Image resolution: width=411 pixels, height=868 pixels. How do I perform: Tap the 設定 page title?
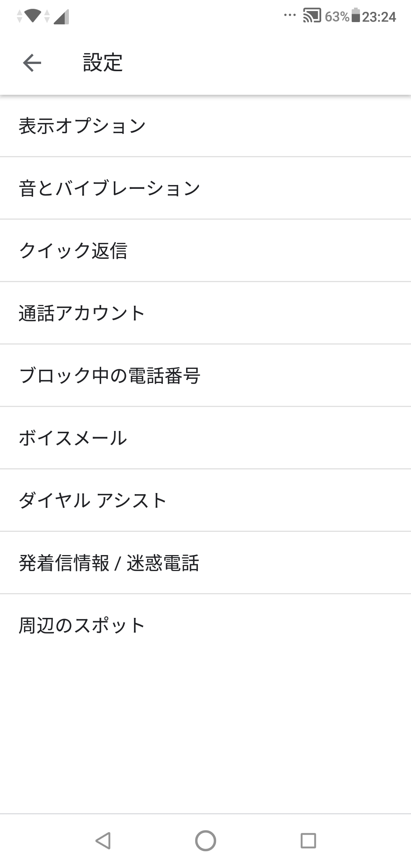click(103, 63)
